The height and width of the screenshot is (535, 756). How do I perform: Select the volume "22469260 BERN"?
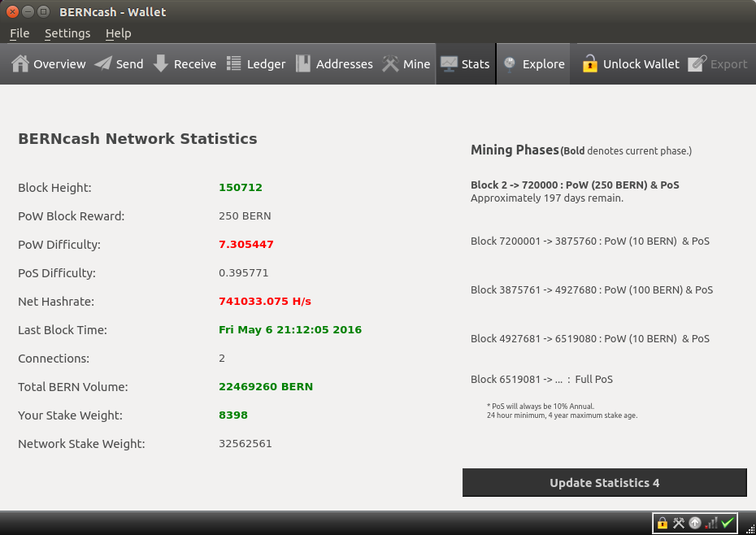[266, 386]
